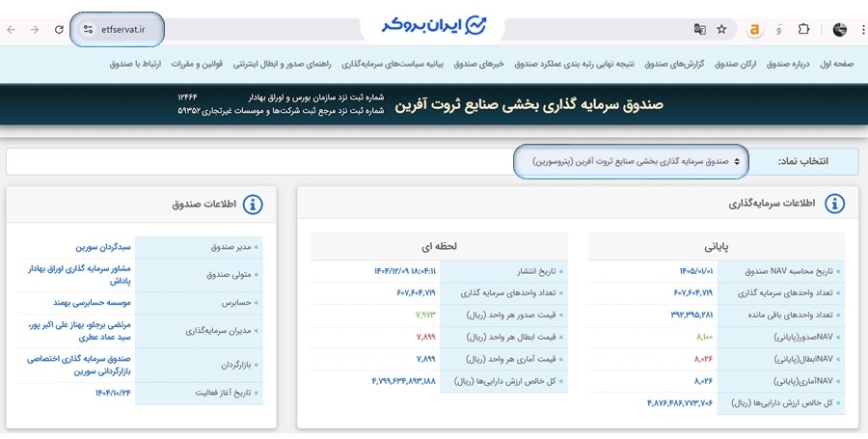Image resolution: width=868 pixels, height=439 pixels.
Task: Open ارتباط با صندوق menu item
Action: 135,64
